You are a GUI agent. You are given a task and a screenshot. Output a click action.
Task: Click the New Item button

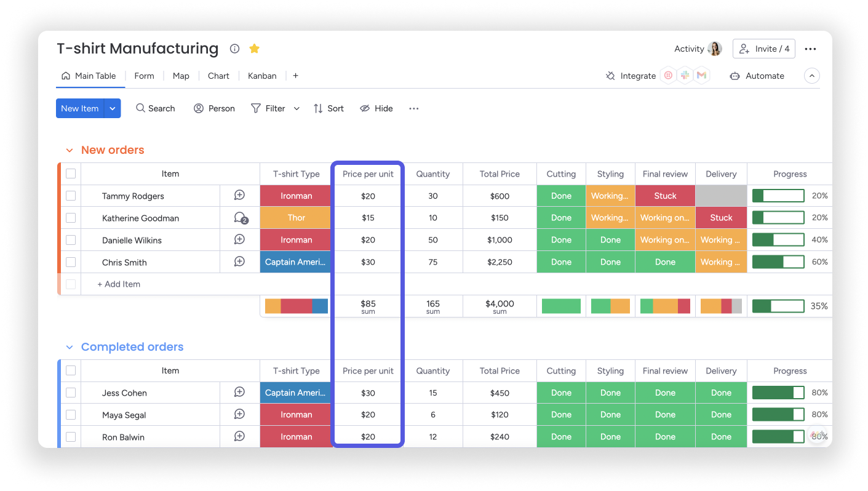pyautogui.click(x=80, y=108)
